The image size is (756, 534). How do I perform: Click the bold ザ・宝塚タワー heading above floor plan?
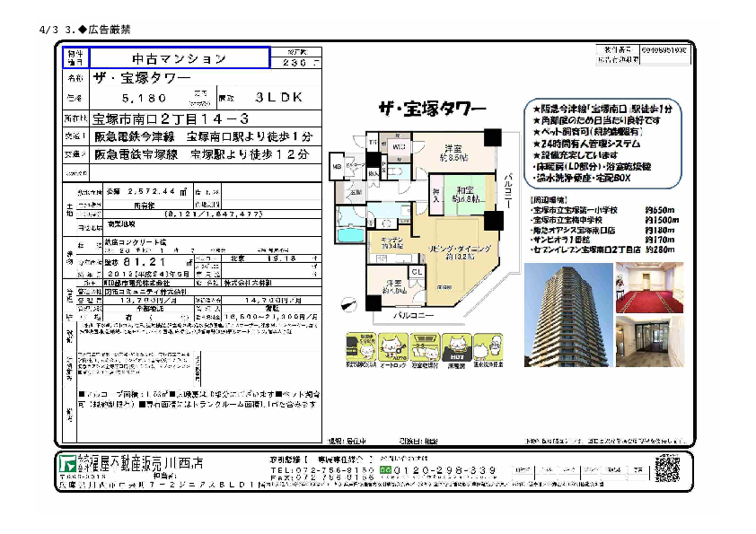(431, 108)
